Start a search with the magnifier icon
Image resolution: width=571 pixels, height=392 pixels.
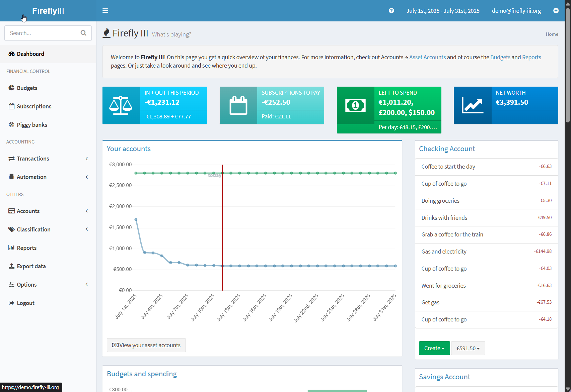(83, 33)
